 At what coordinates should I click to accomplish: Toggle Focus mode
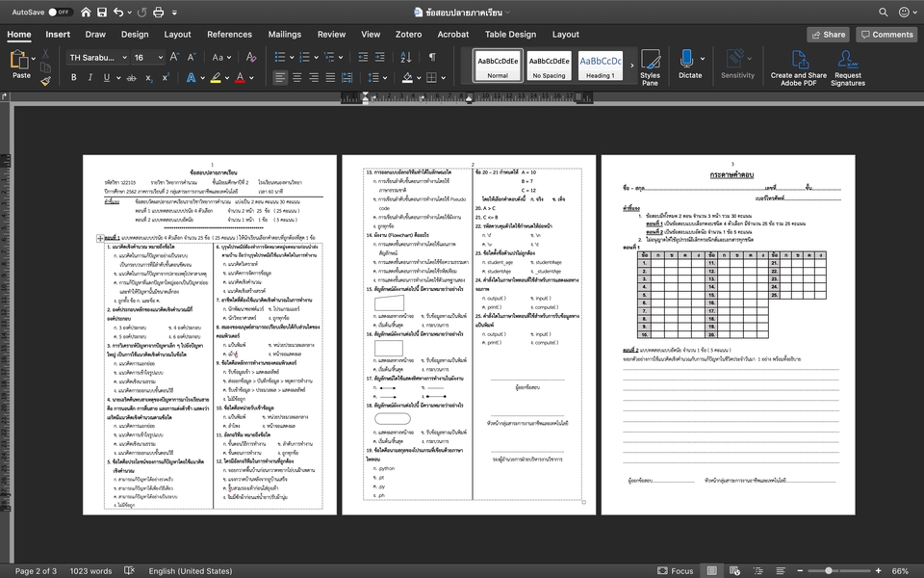pyautogui.click(x=676, y=570)
